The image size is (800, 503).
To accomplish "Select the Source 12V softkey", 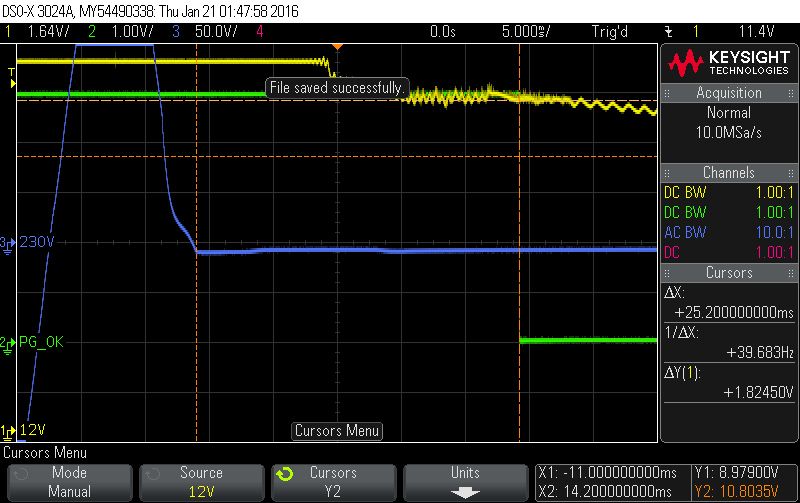I will (x=202, y=482).
